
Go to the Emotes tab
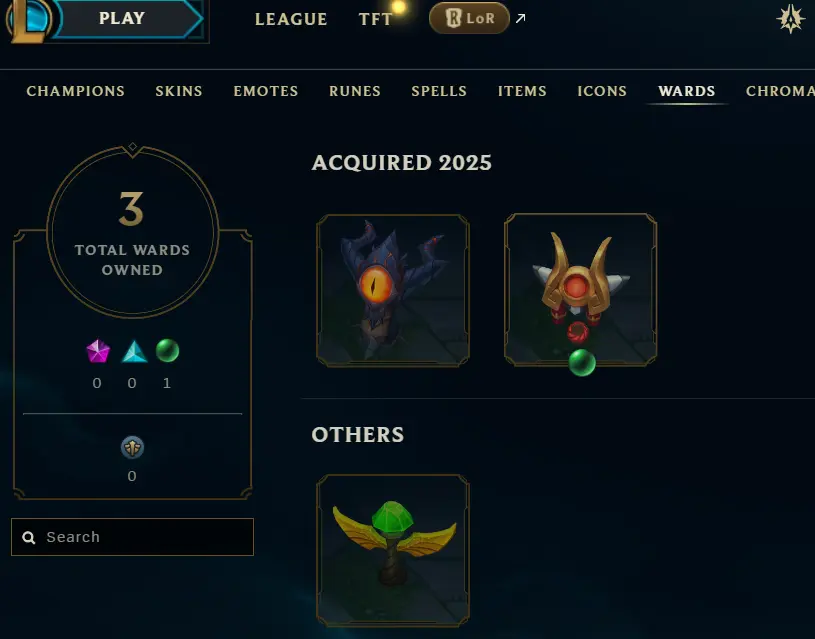click(x=266, y=91)
